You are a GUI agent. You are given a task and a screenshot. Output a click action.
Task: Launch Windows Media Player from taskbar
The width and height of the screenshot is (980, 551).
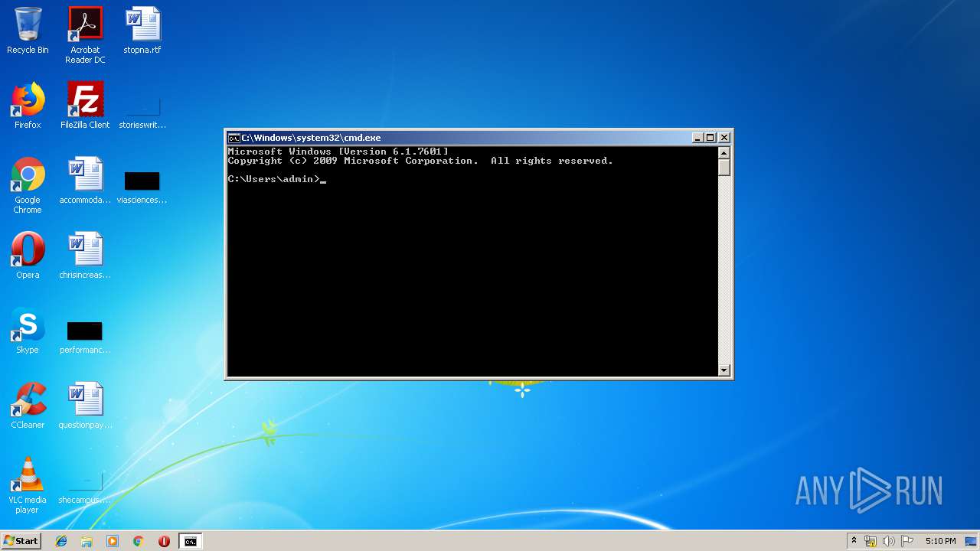(x=113, y=541)
